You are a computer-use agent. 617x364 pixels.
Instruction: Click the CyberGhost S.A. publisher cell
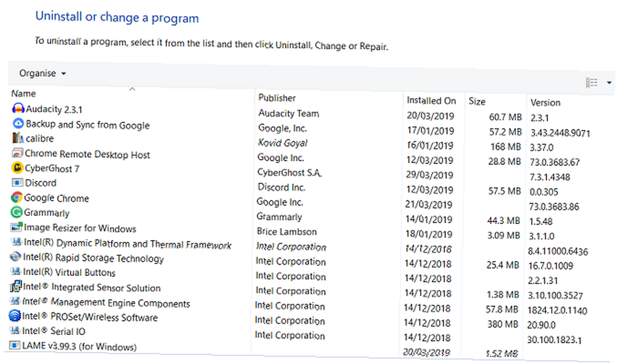click(x=289, y=172)
